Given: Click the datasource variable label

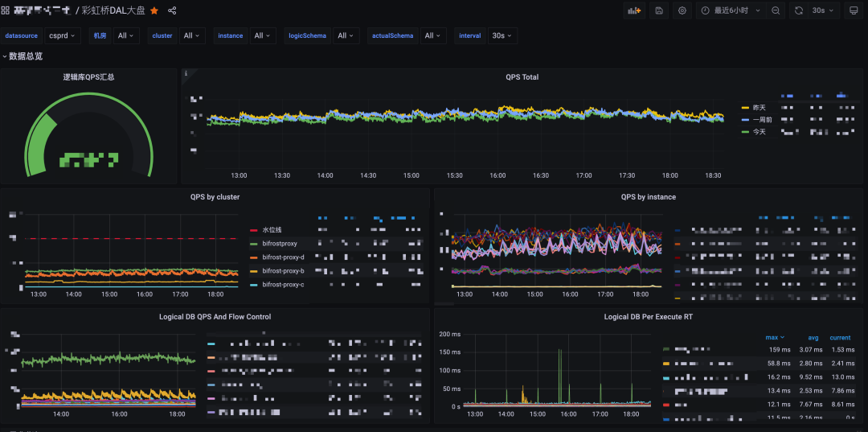Looking at the screenshot, I should pos(22,35).
